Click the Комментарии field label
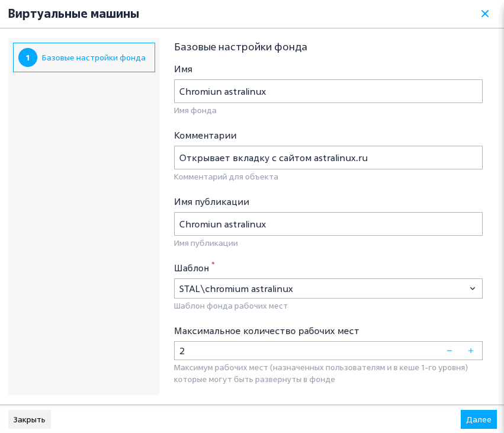Screen dimensions: 504x433 click(206, 136)
